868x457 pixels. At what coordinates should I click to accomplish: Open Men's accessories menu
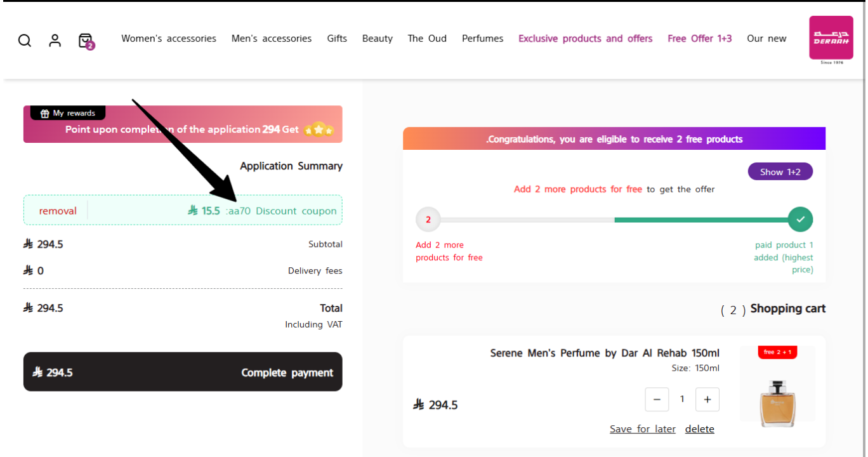coord(272,39)
